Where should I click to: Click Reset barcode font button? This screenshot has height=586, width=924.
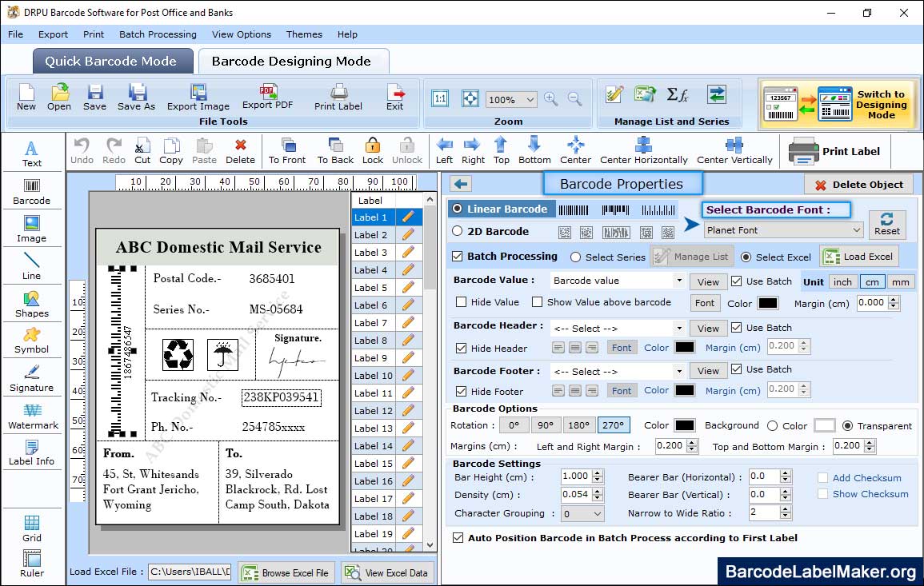[887, 225]
